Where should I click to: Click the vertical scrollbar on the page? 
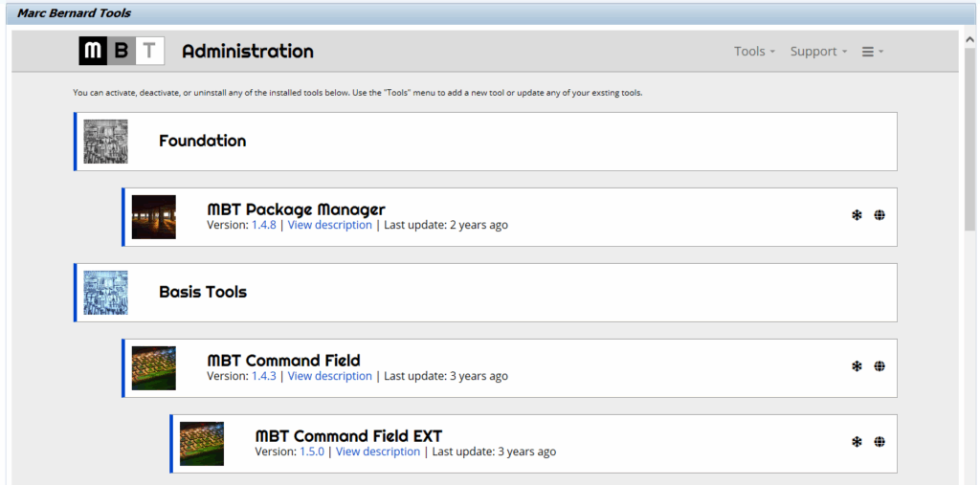pos(969,143)
